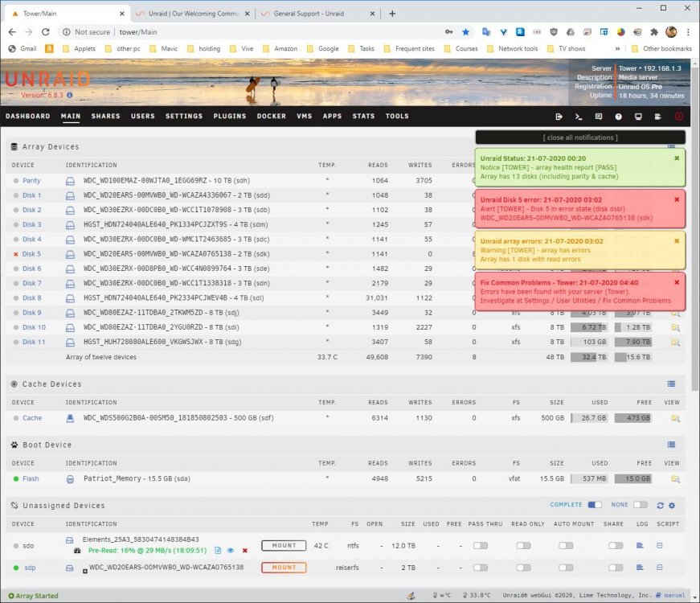Viewport: 700px width, 603px height.
Task: Open the TV shows bookmark folder
Action: pos(566,48)
